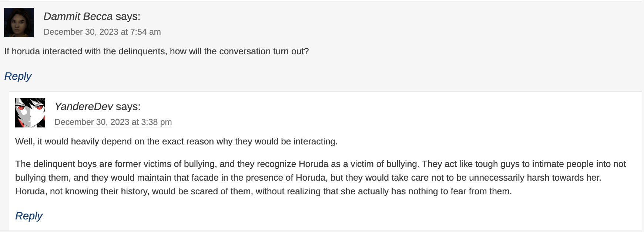This screenshot has height=232, width=644.
Task: Click "says:" after Dammit Becca's name
Action: (128, 16)
